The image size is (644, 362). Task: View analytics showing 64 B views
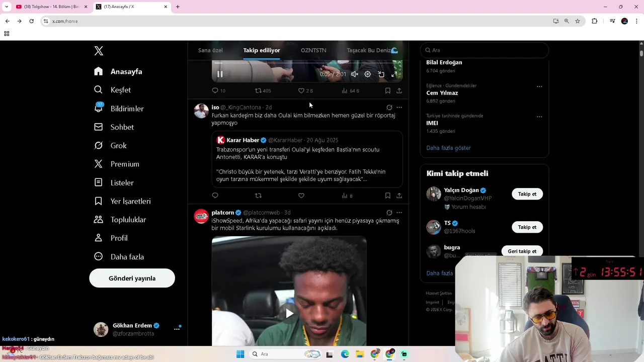point(350,90)
